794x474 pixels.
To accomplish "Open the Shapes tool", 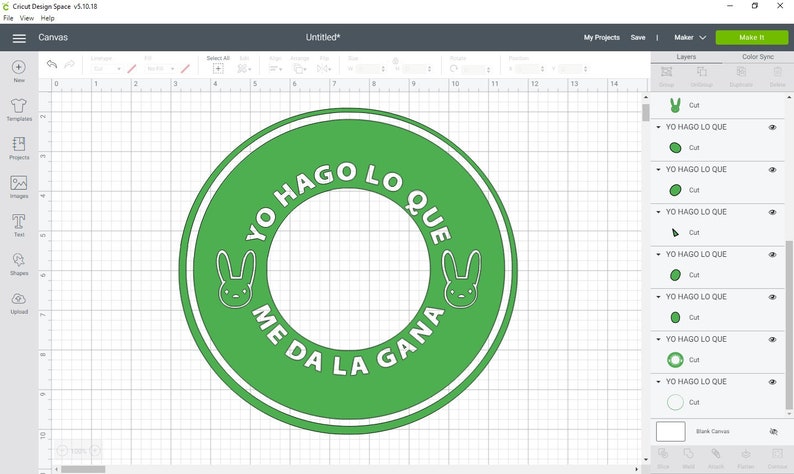I will [19, 264].
